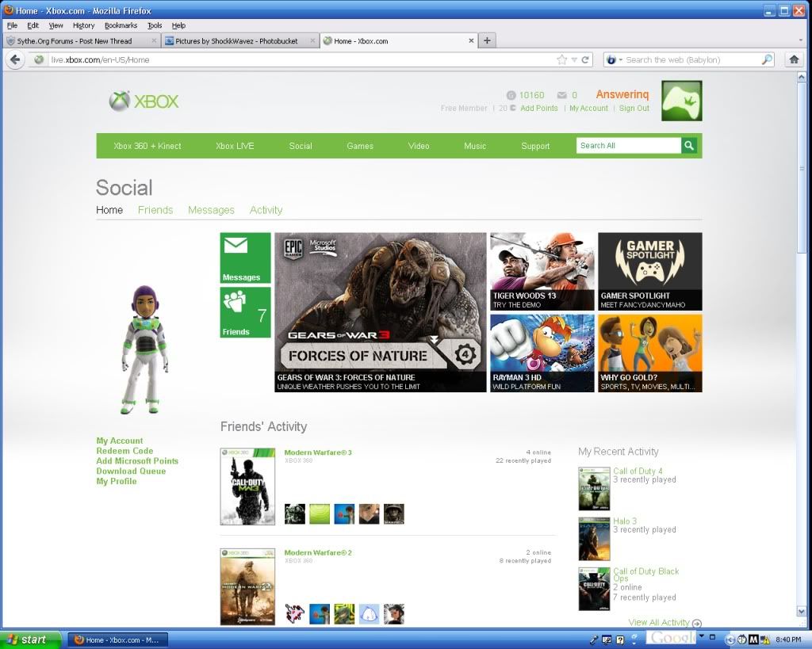Close the Home - Xbox.com tab

click(x=471, y=41)
